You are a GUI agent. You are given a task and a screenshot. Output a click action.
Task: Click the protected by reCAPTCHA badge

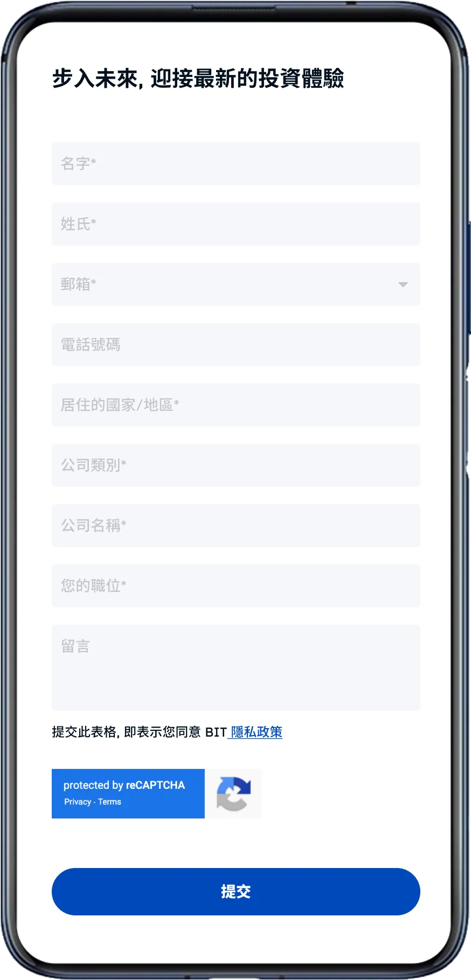coord(128,794)
